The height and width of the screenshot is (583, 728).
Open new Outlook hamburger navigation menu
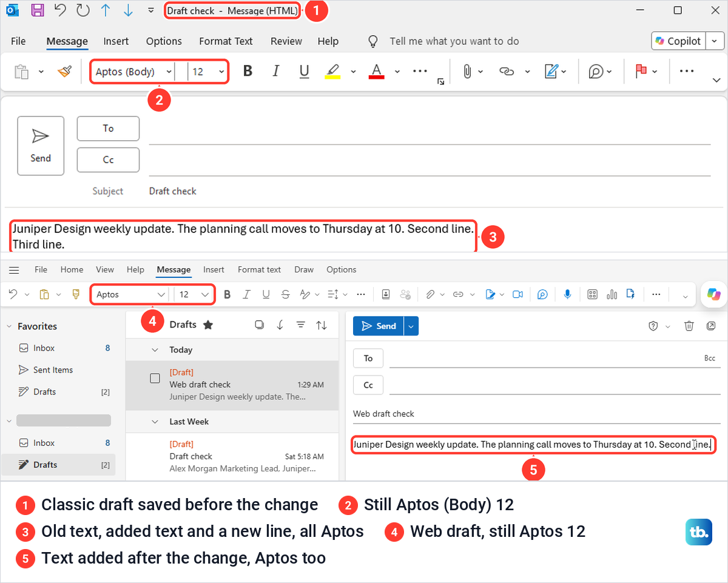point(14,270)
